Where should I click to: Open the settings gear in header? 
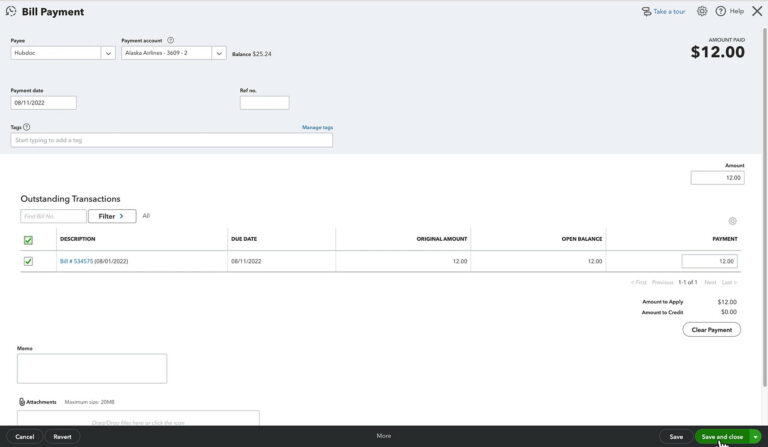point(702,11)
